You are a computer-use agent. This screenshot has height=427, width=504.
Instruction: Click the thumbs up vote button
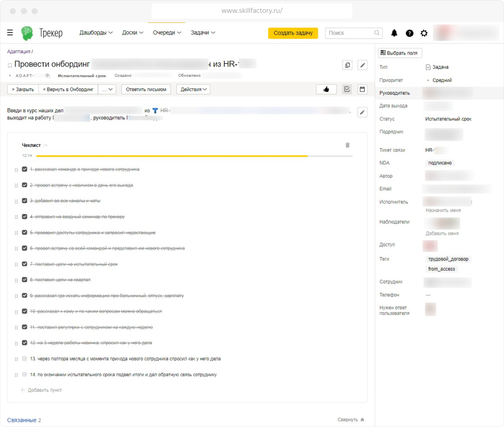coord(326,89)
